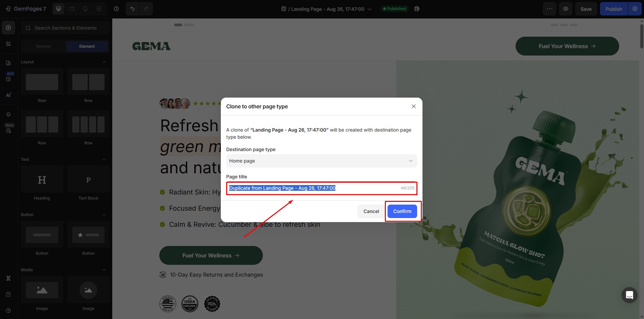Open the translation icon in the top bar
The height and width of the screenshot is (319, 644).
click(417, 9)
